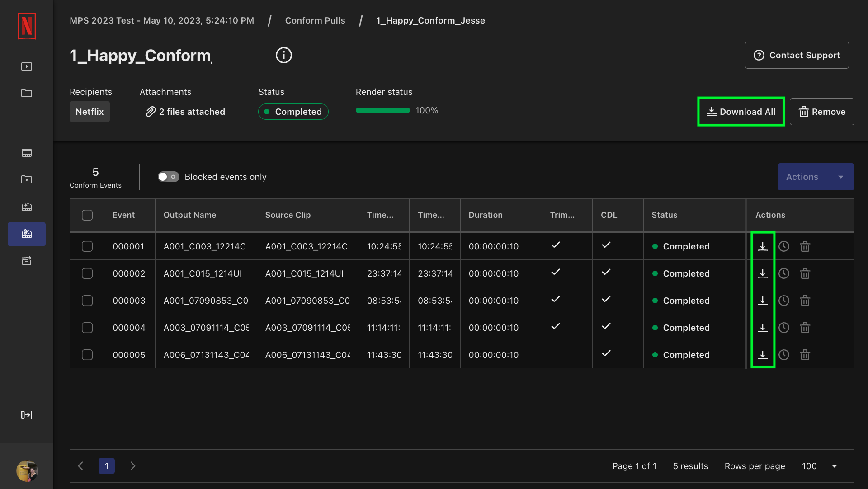Image resolution: width=868 pixels, height=489 pixels.
Task: View history clock for event 000002
Action: tap(784, 273)
